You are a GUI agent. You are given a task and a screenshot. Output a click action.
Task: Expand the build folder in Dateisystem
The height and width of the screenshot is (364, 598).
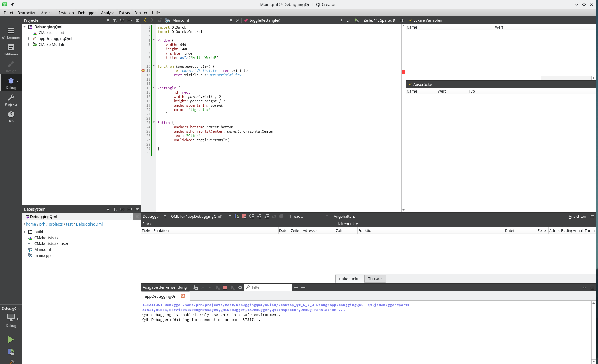tap(25, 232)
